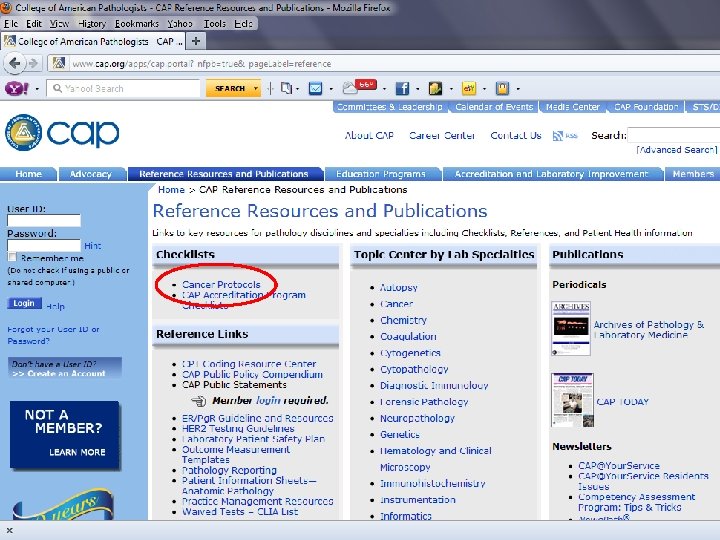Open the dropdown next to notepad icon

(x=451, y=89)
